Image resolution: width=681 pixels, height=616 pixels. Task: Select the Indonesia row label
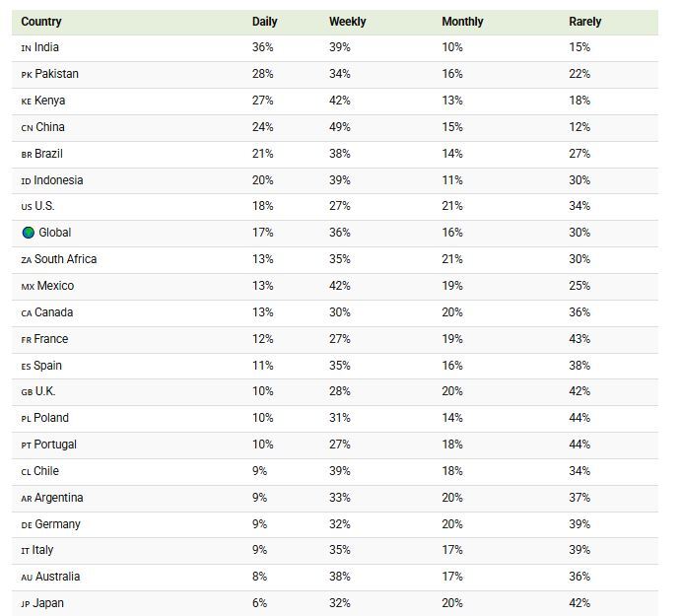pyautogui.click(x=58, y=180)
